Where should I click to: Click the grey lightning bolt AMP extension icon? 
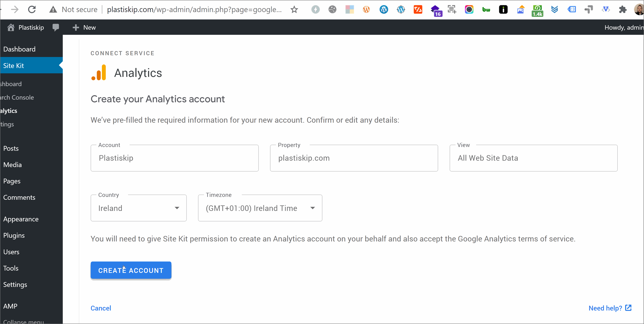[315, 9]
